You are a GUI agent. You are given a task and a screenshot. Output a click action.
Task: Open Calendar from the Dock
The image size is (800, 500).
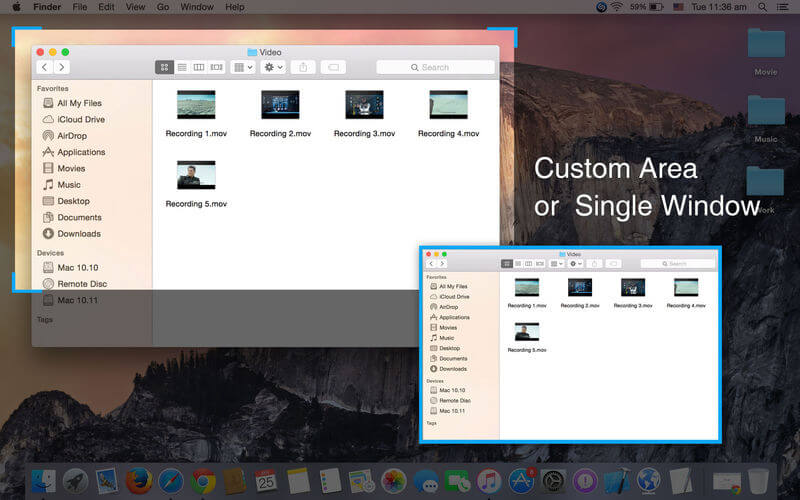point(266,481)
